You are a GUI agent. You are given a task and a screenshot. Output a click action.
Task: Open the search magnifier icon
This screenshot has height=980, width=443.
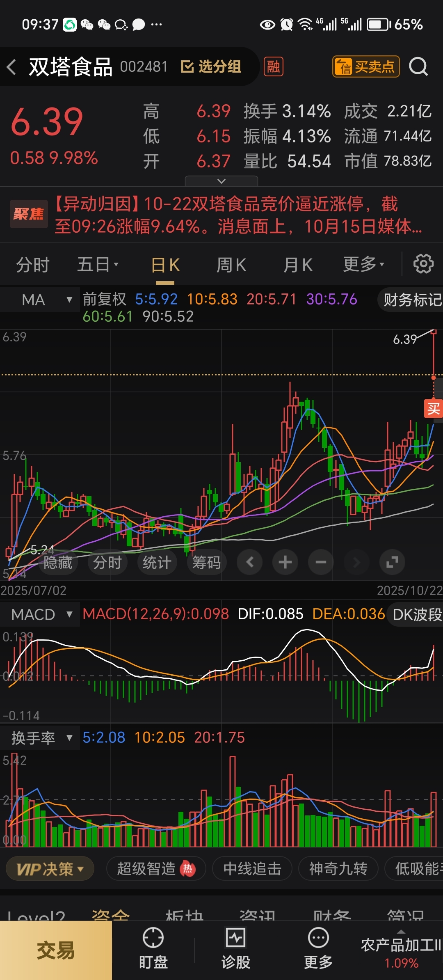coord(418,66)
